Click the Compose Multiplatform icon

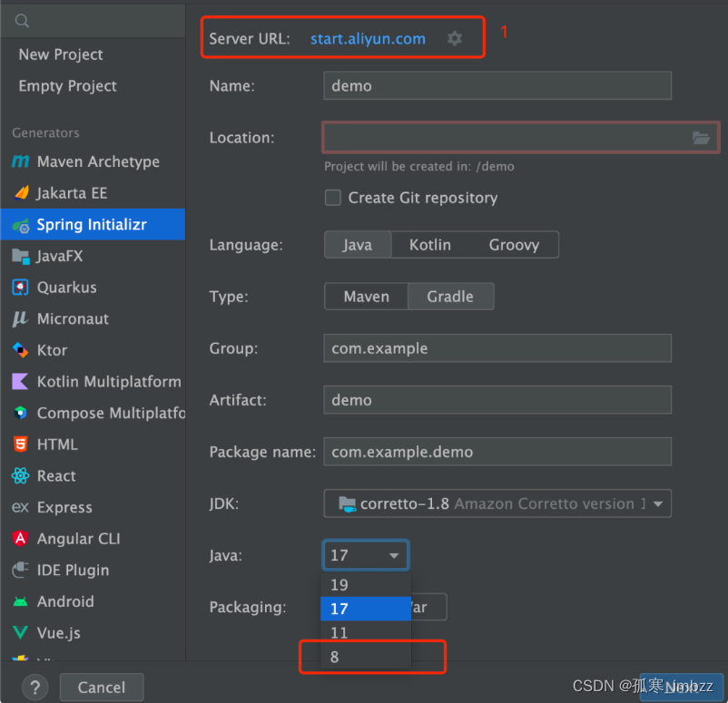(21, 413)
